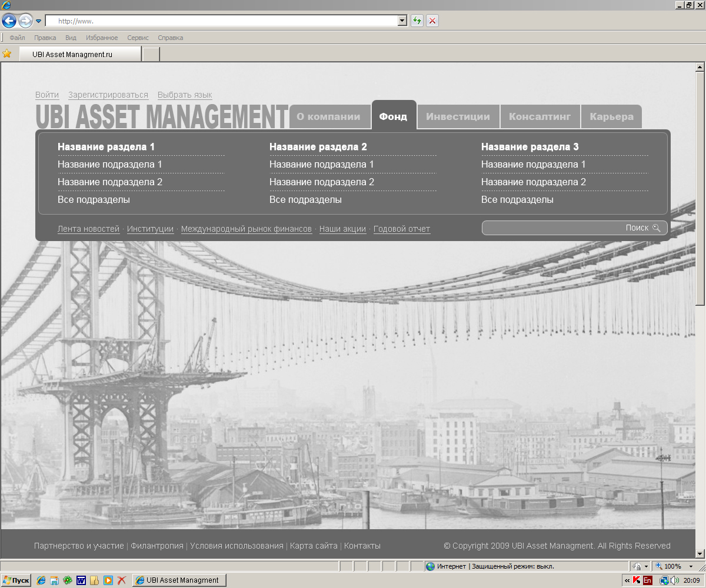Open the Избранное menu

102,37
